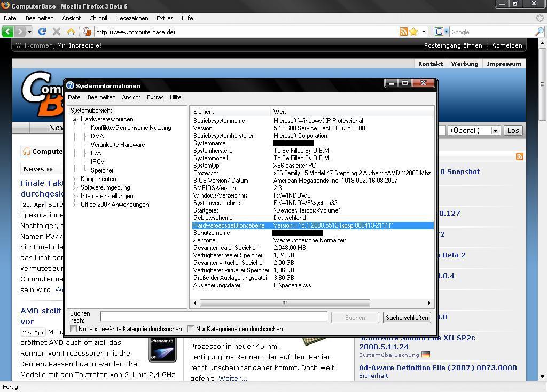Open the address bar history dropdown
This screenshot has width=547, height=392.
pos(424,32)
